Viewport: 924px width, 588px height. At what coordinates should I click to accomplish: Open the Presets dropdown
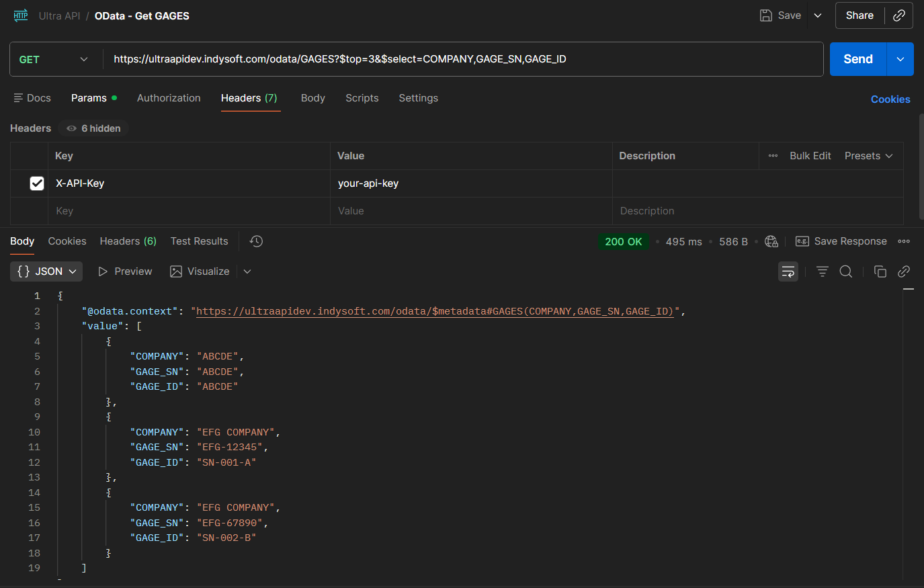pos(869,156)
